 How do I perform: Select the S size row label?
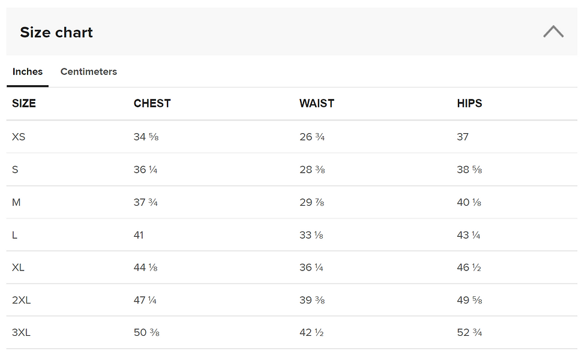tap(15, 170)
